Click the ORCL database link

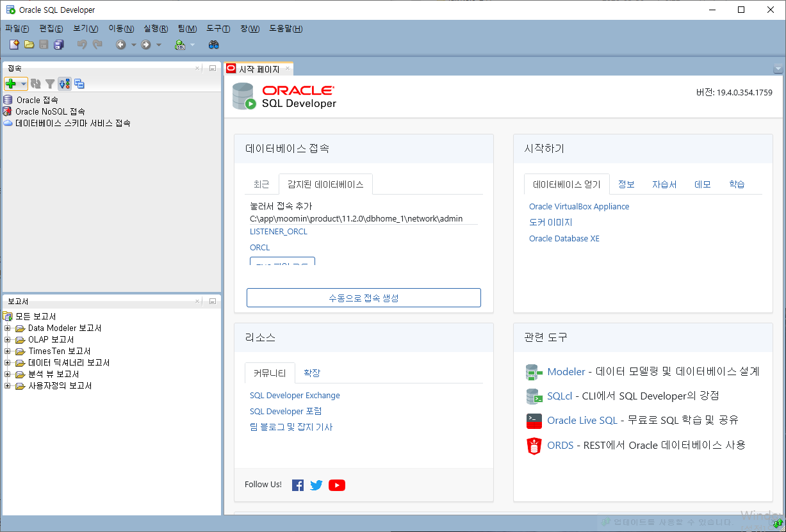tap(260, 248)
